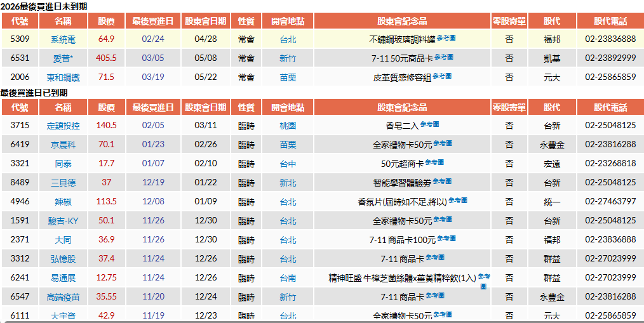Open the 系統電 stock link
Image resolution: width=644 pixels, height=323 pixels.
point(64,40)
